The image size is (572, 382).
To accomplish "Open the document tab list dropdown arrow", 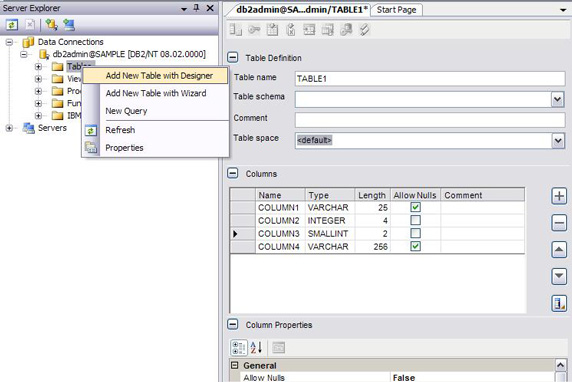I will point(563,10).
